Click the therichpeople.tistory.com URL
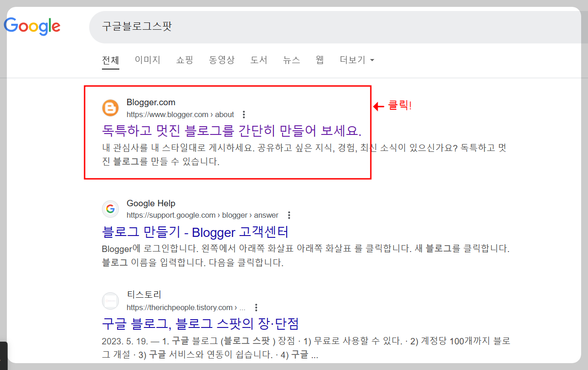This screenshot has width=588, height=370. [186, 307]
